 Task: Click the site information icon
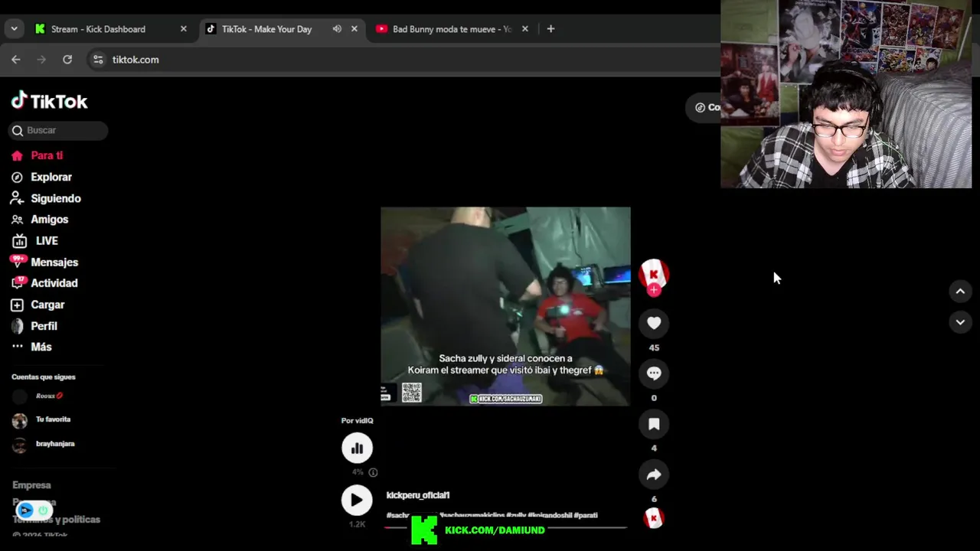pyautogui.click(x=97, y=60)
